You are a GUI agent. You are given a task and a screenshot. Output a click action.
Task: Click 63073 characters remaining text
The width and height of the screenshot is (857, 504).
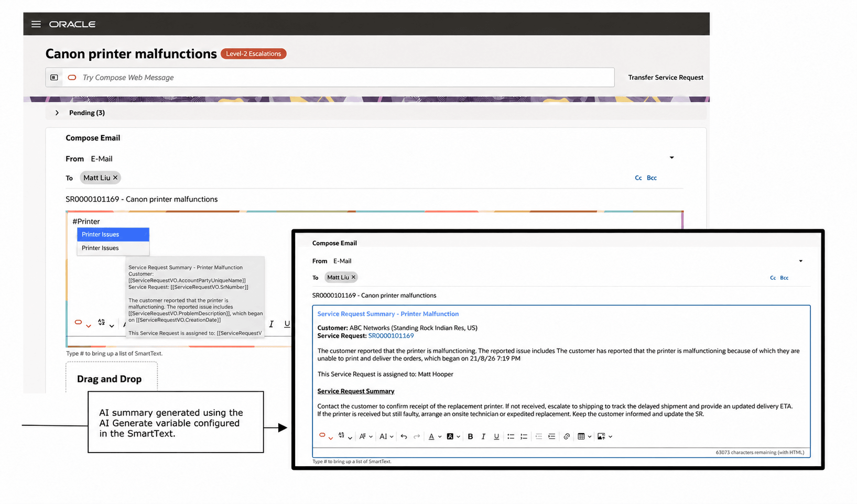760,452
